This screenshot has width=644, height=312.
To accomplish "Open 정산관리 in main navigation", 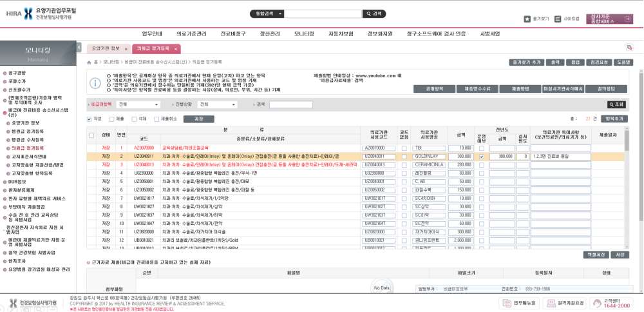I will (x=270, y=34).
